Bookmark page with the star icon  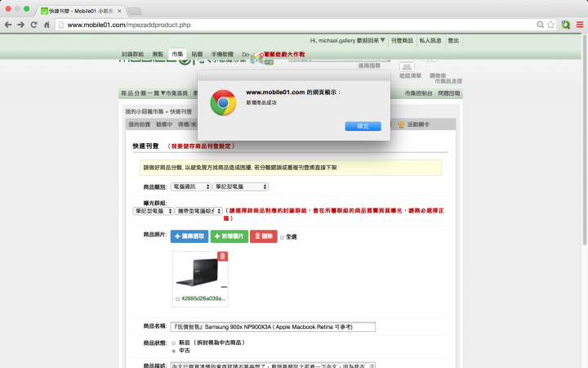[550, 25]
